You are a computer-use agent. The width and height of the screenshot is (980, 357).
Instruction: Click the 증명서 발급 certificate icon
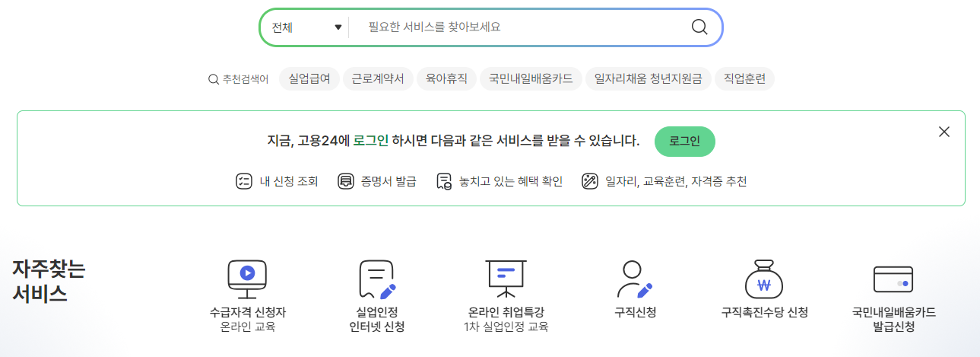pos(346,181)
